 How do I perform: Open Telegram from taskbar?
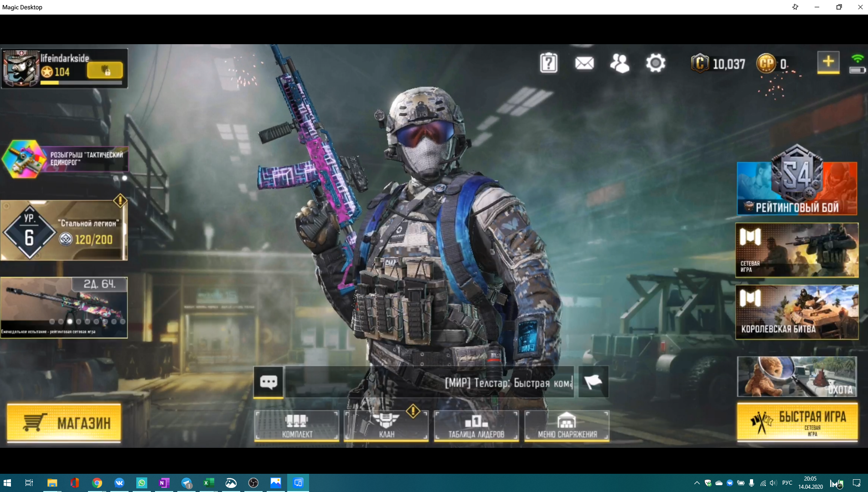click(x=186, y=483)
